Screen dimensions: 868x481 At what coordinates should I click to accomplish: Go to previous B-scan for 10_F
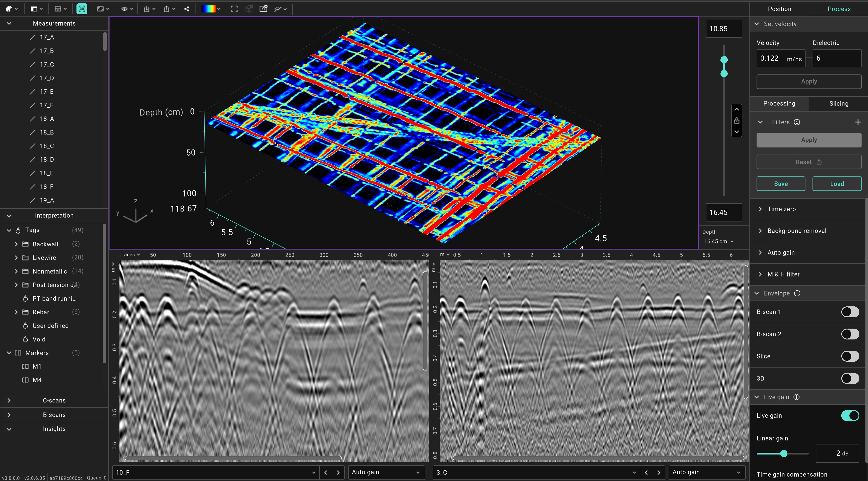(325, 472)
